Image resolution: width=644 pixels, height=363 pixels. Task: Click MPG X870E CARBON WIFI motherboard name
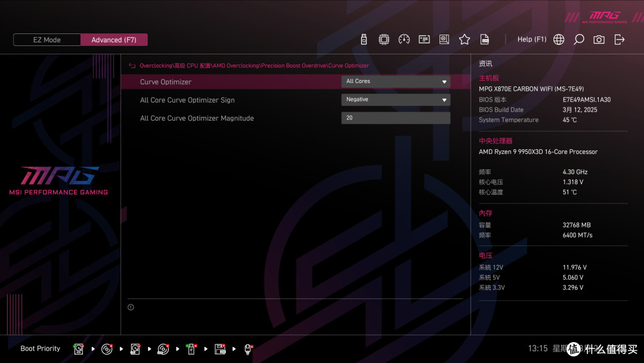click(x=531, y=89)
